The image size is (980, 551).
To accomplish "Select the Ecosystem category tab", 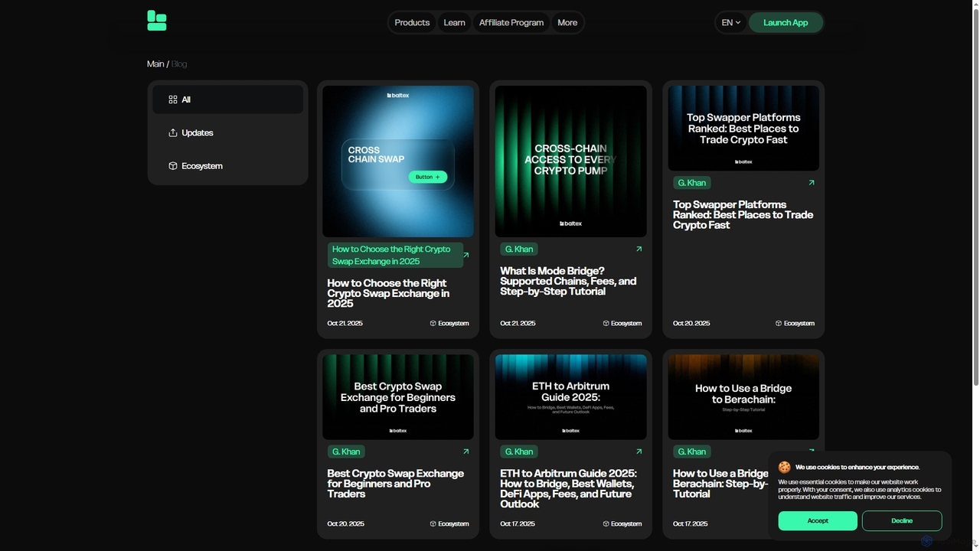I will click(x=227, y=166).
